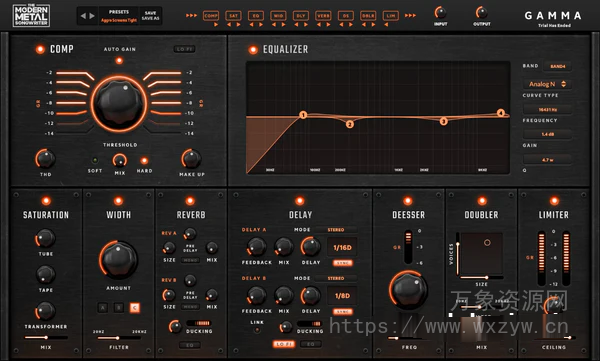Select previous preset arrow
600x361 pixels.
click(x=83, y=16)
